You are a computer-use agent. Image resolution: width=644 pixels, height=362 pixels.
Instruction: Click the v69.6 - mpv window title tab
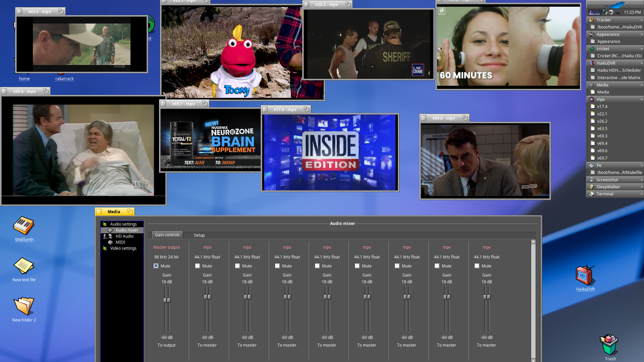(x=444, y=118)
